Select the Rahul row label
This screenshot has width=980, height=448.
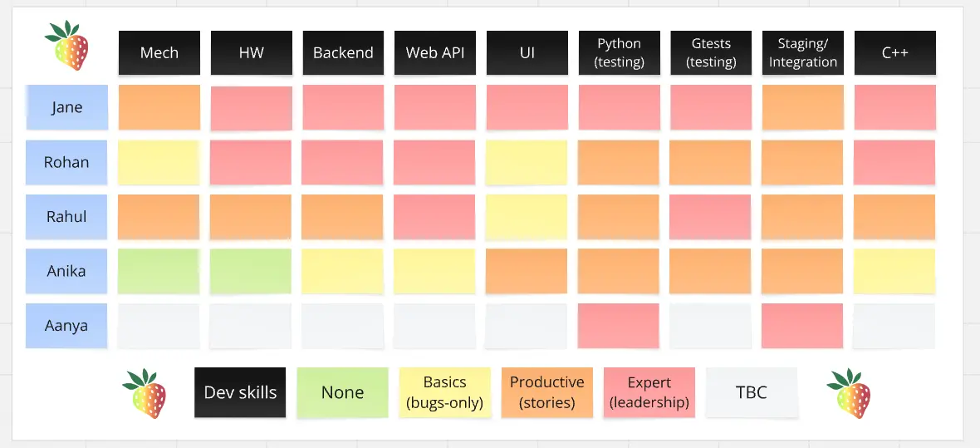pyautogui.click(x=66, y=217)
